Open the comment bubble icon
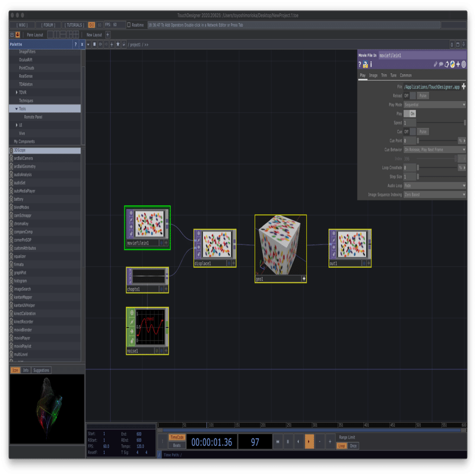The width and height of the screenshot is (476, 476). pyautogui.click(x=441, y=64)
